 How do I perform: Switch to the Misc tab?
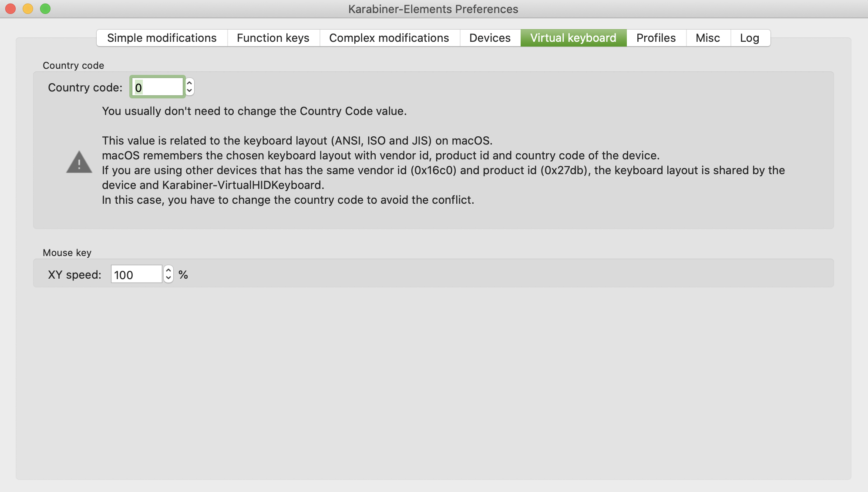[707, 38]
